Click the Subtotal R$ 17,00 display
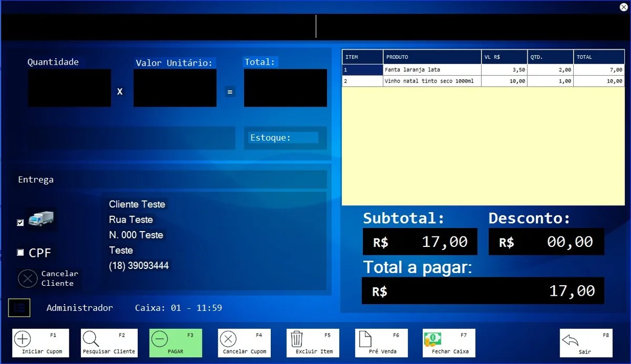The width and height of the screenshot is (631, 364). pyautogui.click(x=420, y=242)
